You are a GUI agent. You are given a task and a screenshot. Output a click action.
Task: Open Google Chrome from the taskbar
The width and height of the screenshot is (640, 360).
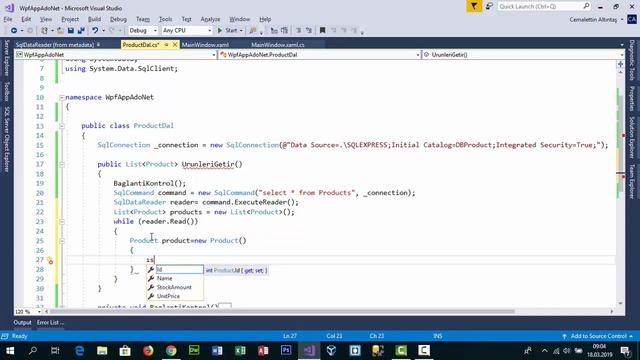point(171,351)
